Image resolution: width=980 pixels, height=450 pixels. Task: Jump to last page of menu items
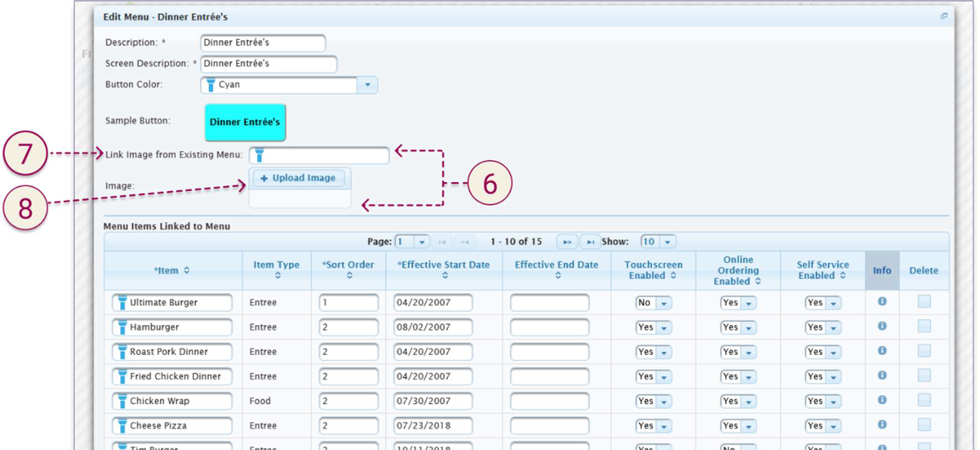click(590, 242)
